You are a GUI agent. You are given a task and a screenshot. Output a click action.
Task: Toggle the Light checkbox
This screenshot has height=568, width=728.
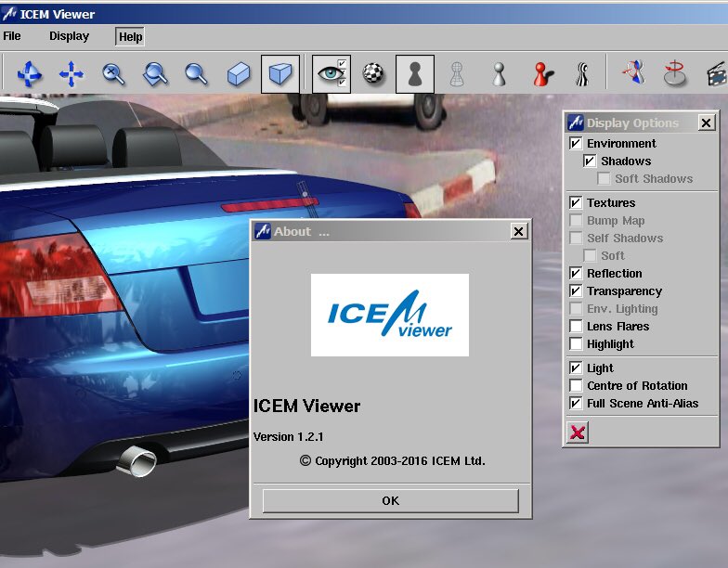pos(576,368)
